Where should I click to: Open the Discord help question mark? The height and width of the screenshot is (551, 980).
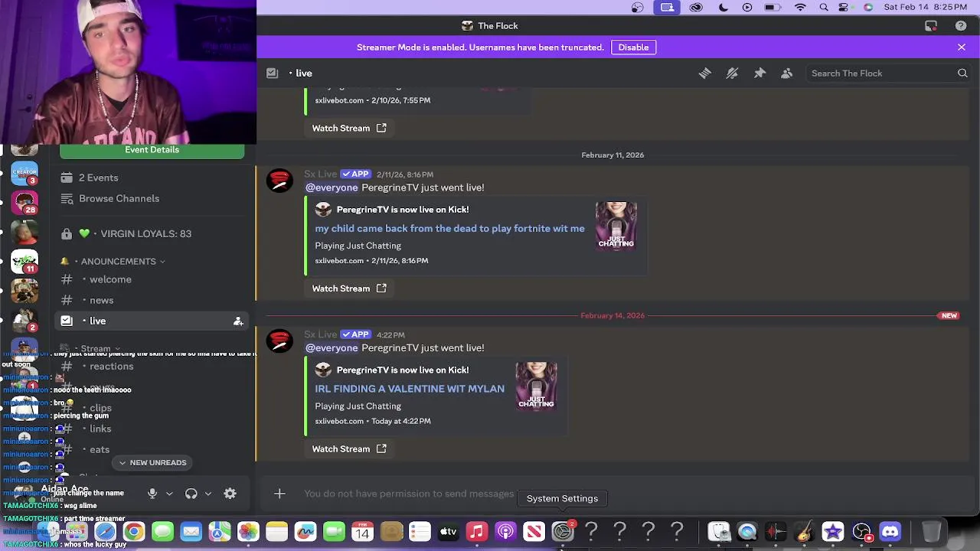(961, 26)
